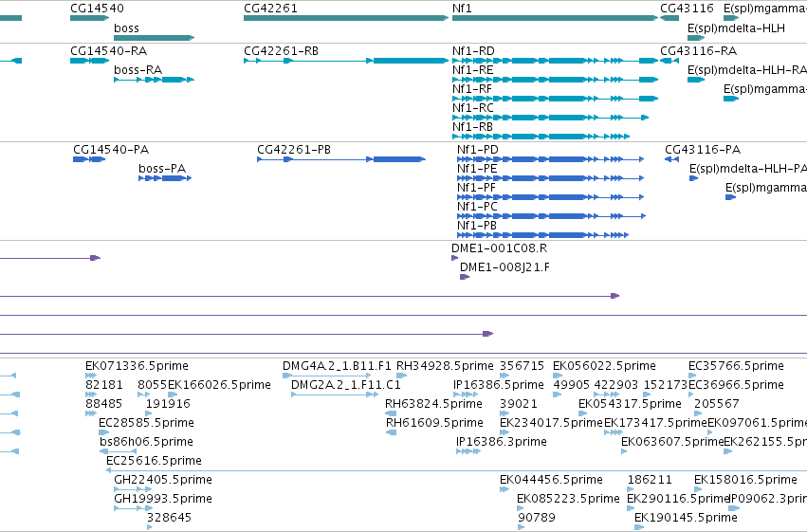Click EST EK085223.5prime

point(568,500)
